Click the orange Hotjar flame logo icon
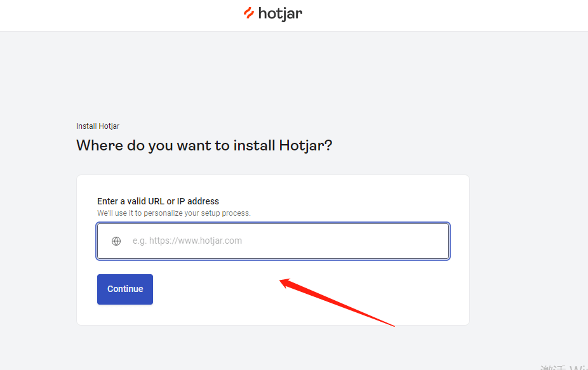588x370 pixels. pos(249,13)
